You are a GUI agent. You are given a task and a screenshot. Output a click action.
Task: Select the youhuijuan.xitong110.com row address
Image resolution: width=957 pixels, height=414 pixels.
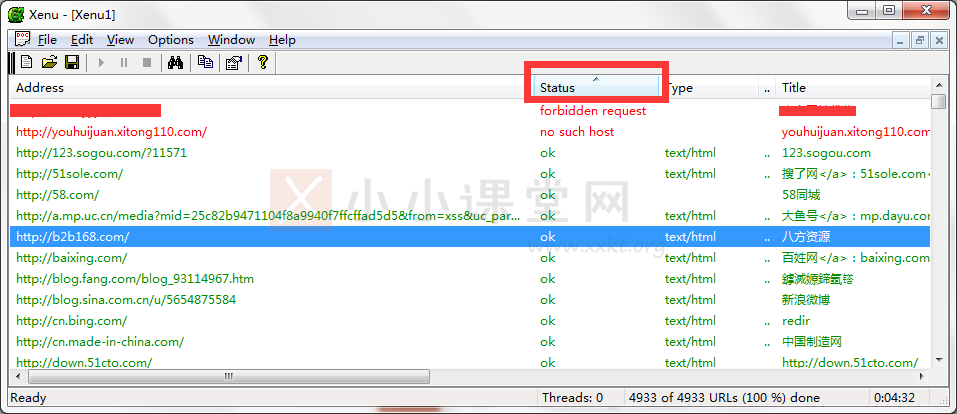pos(112,131)
